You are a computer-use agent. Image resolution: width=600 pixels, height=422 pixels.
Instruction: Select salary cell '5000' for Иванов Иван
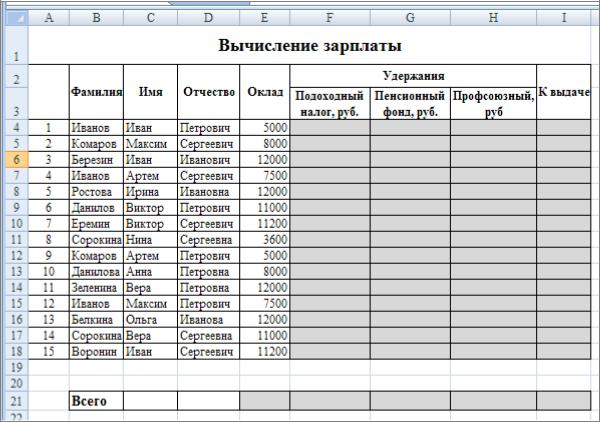pos(265,127)
